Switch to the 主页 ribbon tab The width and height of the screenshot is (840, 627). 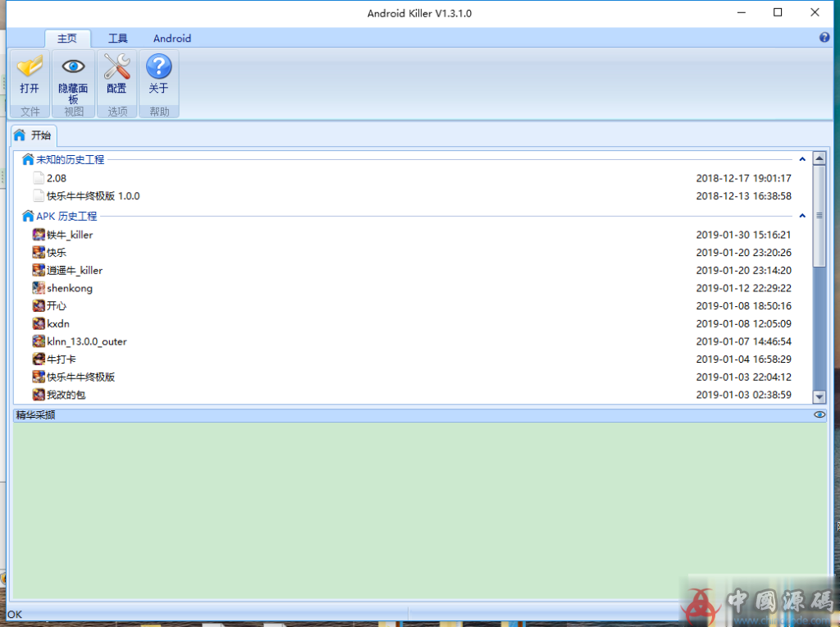[x=67, y=39]
